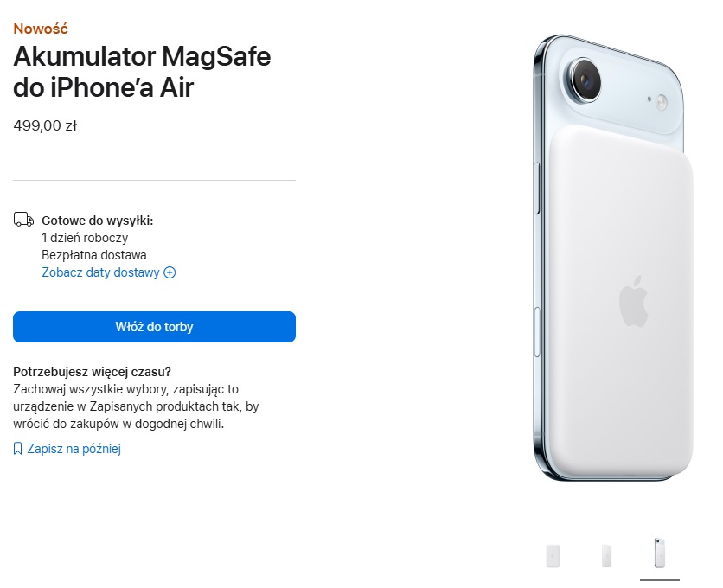Click the Apple logo on the battery pack
This screenshot has width=723, height=588.
[x=634, y=301]
